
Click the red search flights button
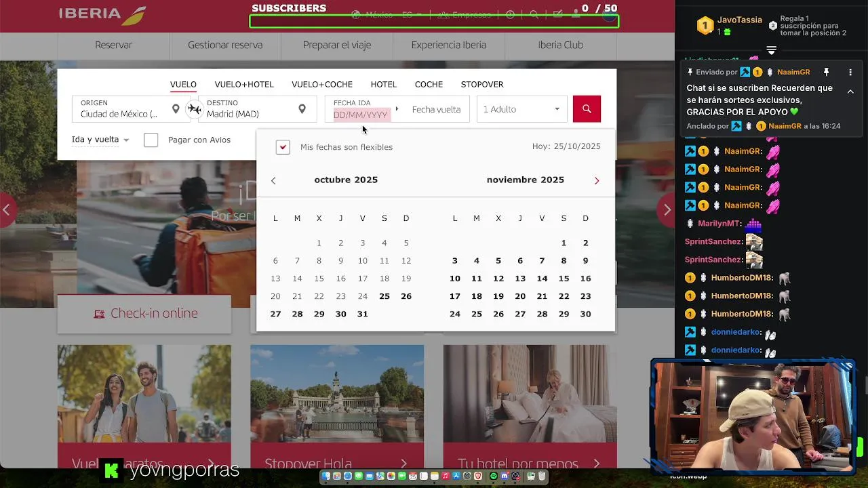(x=587, y=109)
